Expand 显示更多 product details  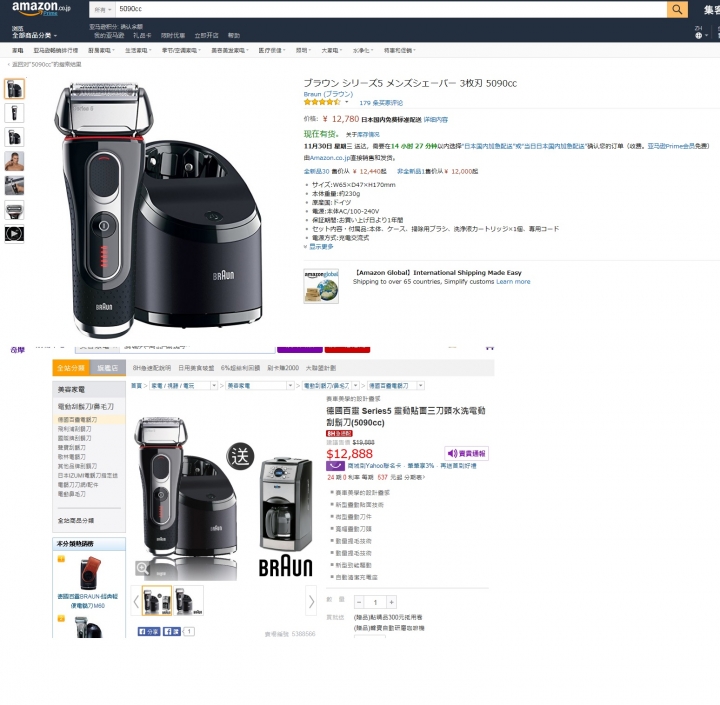[319, 247]
